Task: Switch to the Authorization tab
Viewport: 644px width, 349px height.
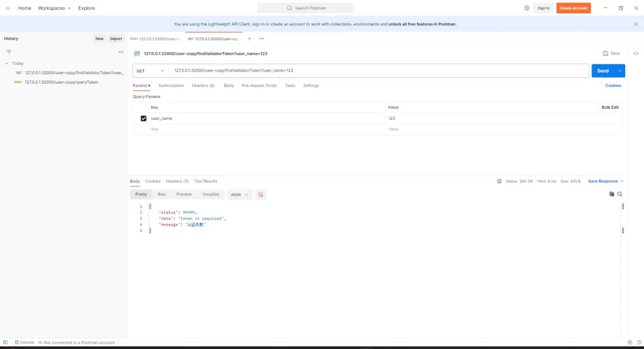Action: point(171,85)
